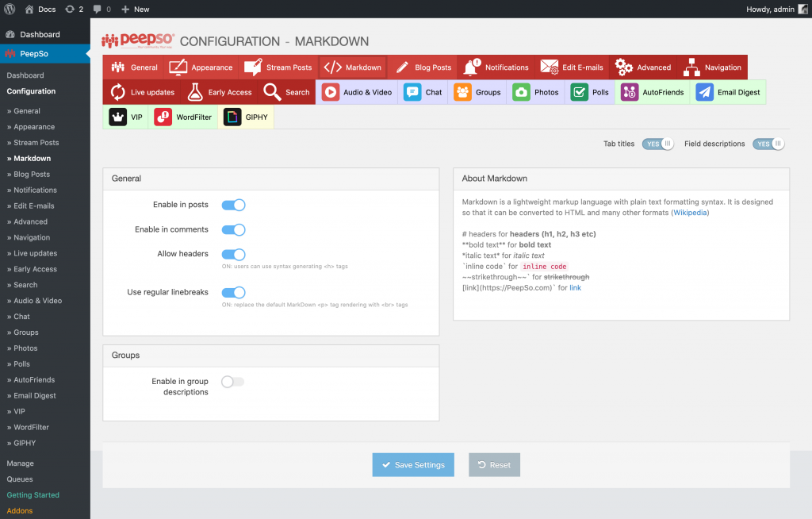Click the Stream Posts tab icon
This screenshot has height=519, width=812.
253,67
